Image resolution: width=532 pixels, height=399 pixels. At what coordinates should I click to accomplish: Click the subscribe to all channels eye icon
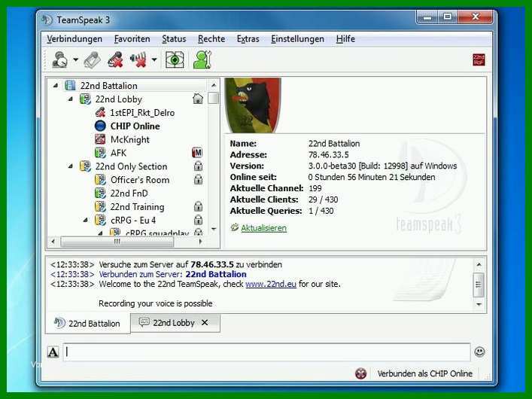click(x=175, y=59)
